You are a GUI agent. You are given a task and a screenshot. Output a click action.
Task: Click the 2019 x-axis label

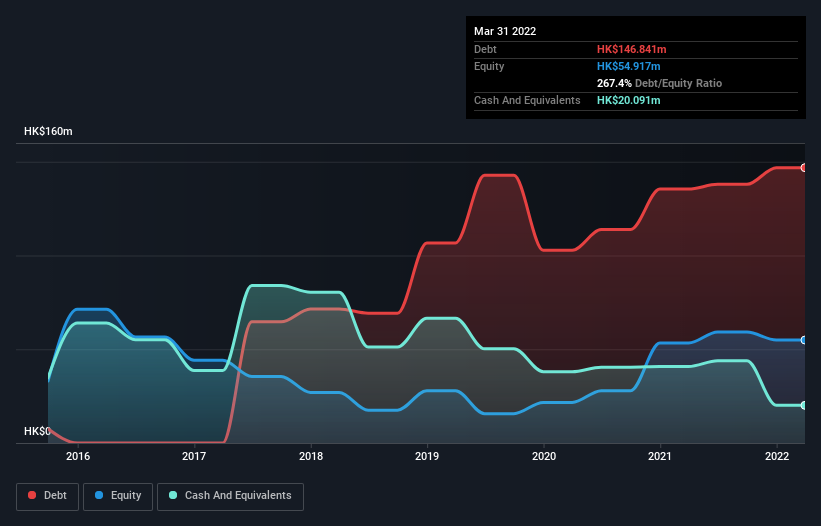[x=427, y=456]
